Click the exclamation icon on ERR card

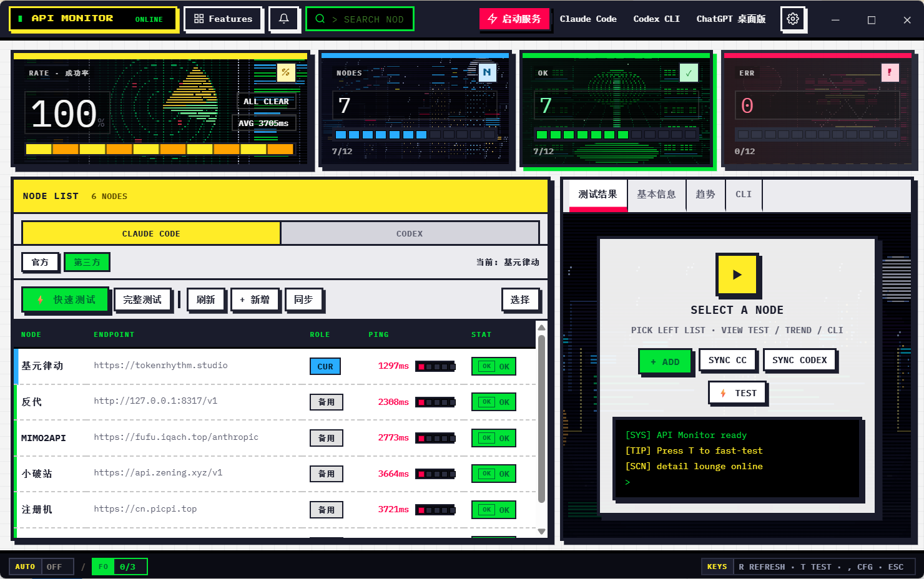890,72
